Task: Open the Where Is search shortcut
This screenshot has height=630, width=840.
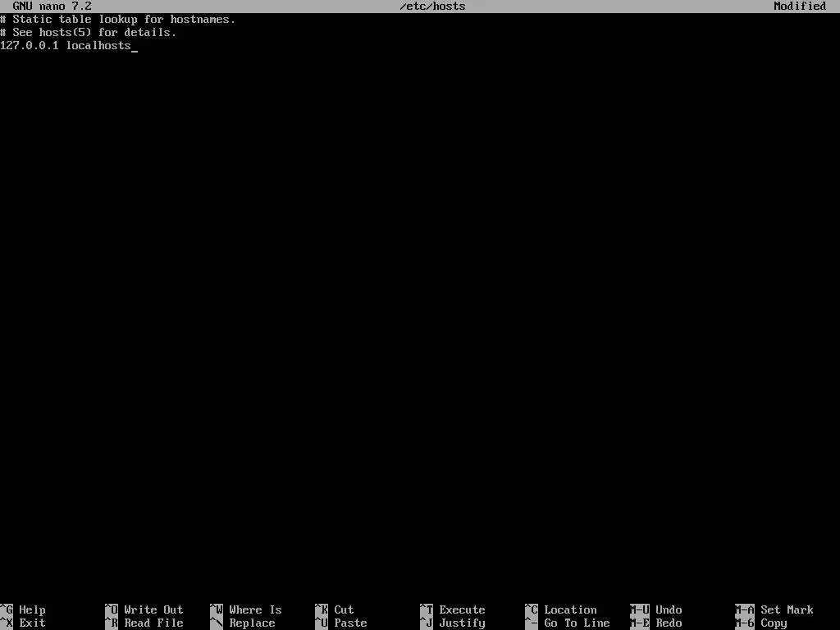Action: [x=246, y=609]
